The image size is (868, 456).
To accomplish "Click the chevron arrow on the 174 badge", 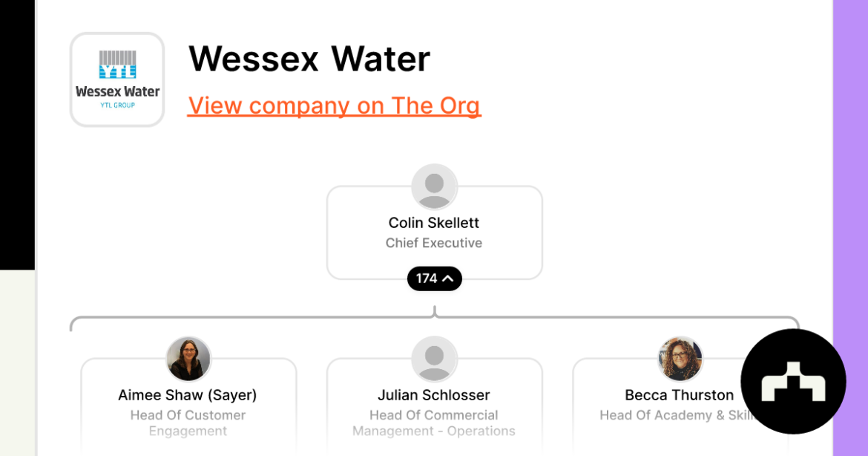I will 447,278.
